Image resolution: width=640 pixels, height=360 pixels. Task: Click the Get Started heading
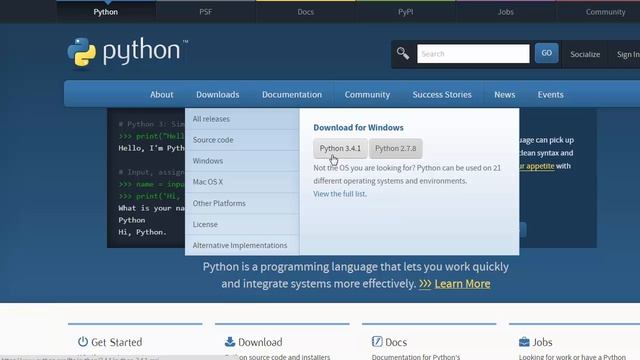pyautogui.click(x=116, y=342)
